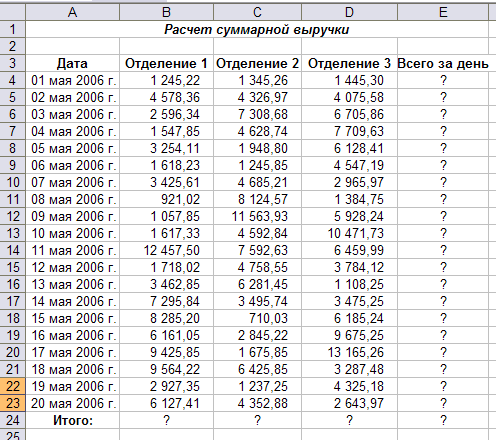
Task: Select the Отделение 1 header cell
Action: coord(166,63)
